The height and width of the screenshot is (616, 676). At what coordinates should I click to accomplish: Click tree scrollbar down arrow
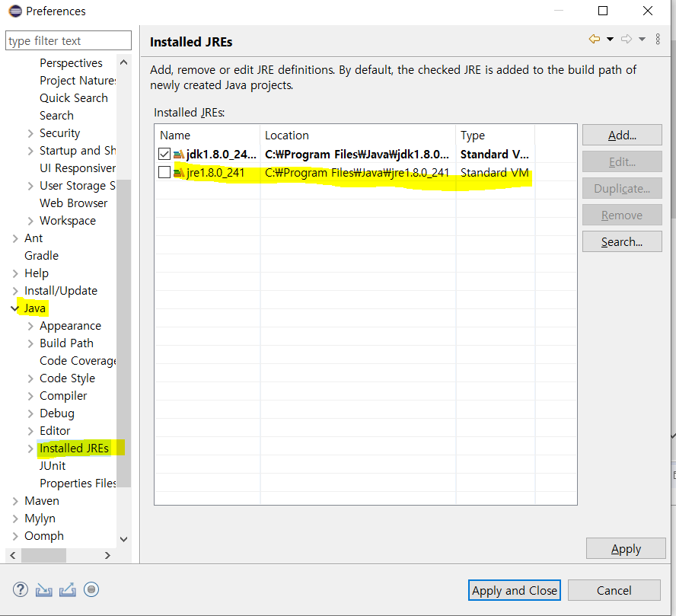(124, 539)
